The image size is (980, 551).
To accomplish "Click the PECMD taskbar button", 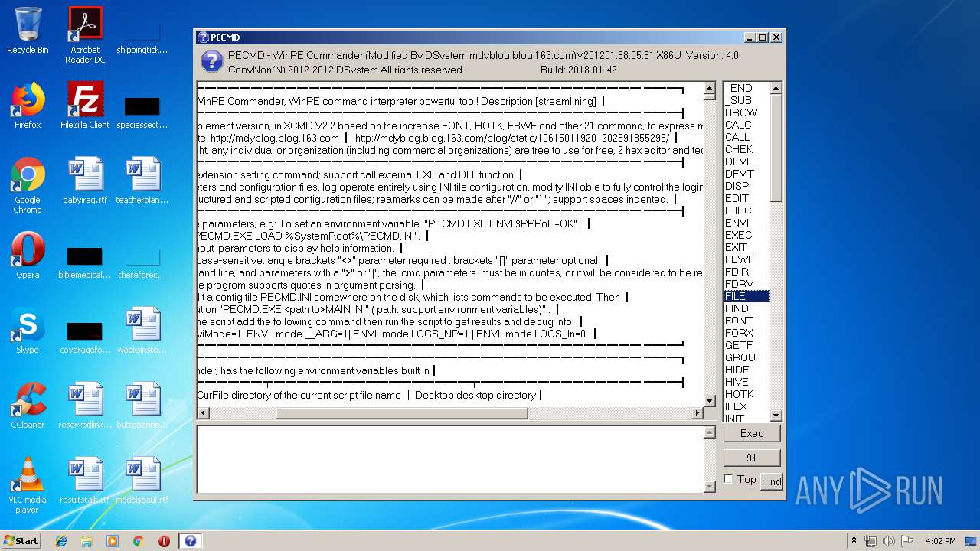I will point(191,541).
